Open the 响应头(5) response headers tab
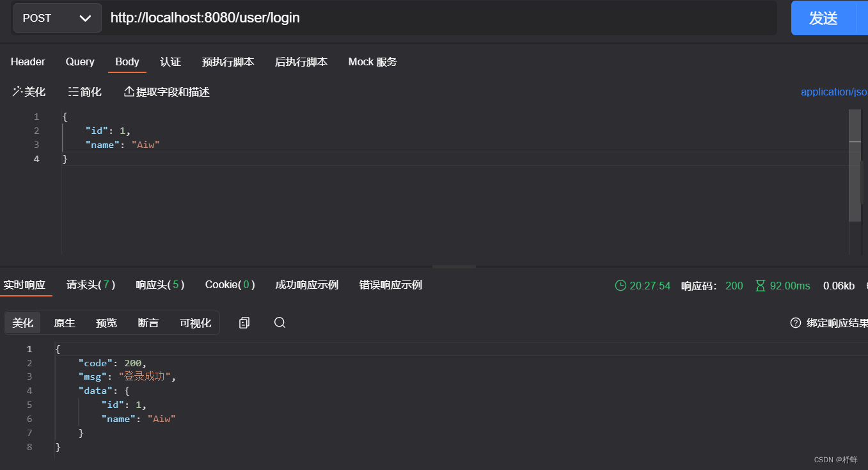Image resolution: width=868 pixels, height=470 pixels. (x=161, y=285)
